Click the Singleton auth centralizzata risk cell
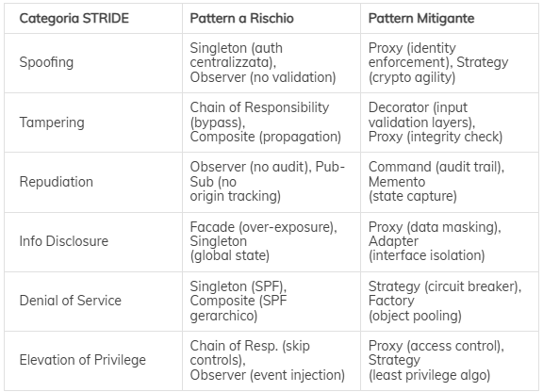The height and width of the screenshot is (392, 543). click(271, 63)
